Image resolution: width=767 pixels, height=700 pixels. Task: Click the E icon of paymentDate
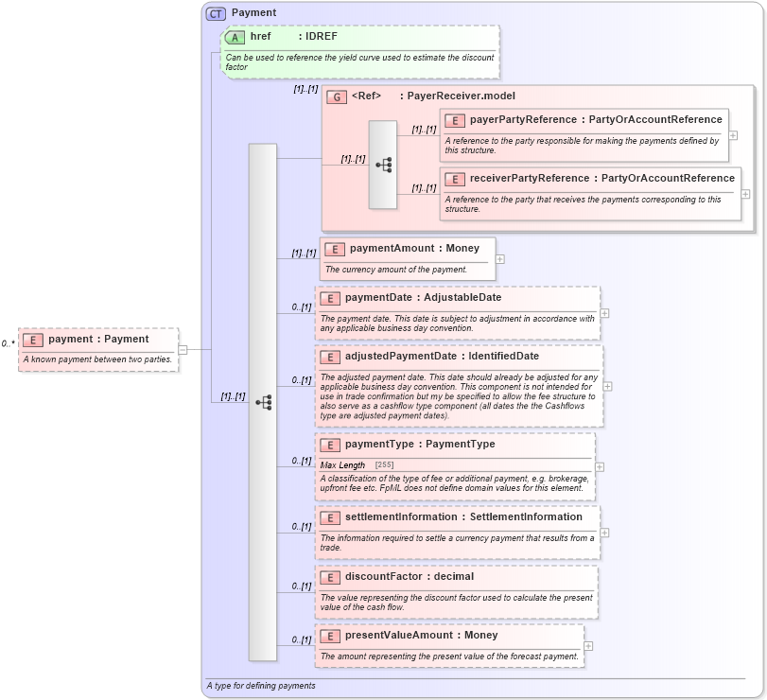[330, 298]
